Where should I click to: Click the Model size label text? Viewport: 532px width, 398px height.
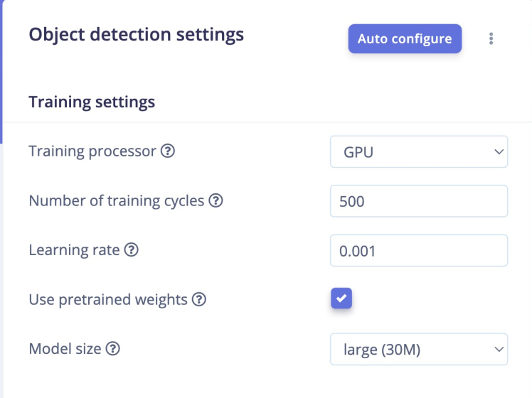point(65,349)
